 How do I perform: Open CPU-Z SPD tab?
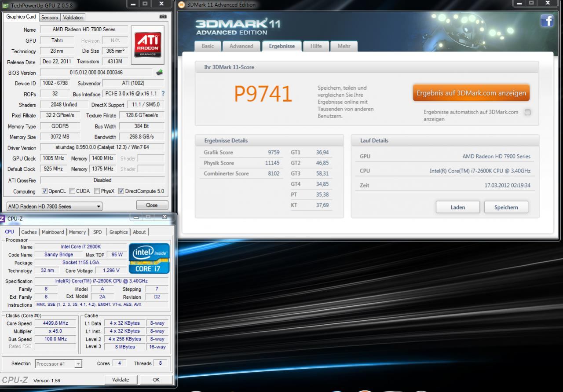point(98,232)
